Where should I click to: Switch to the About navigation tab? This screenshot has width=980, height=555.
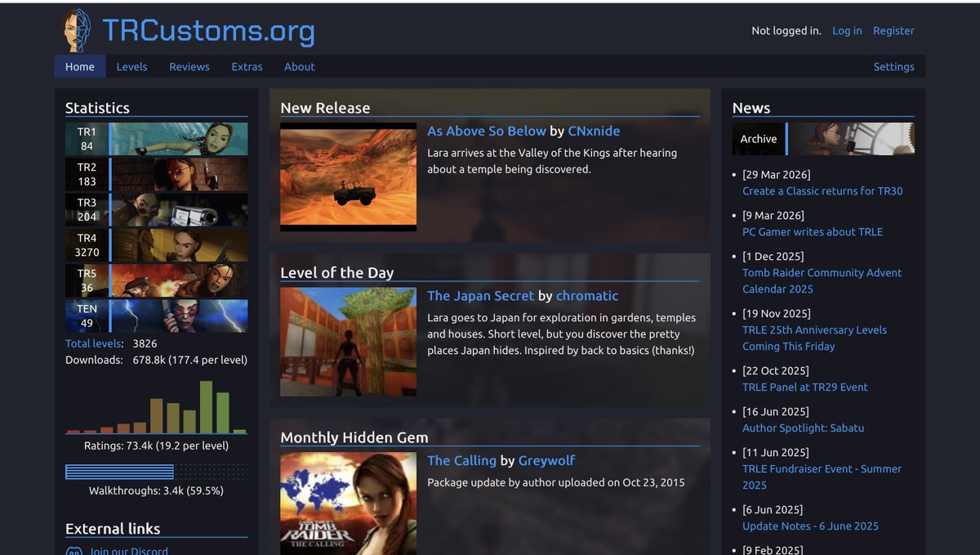pyautogui.click(x=300, y=67)
